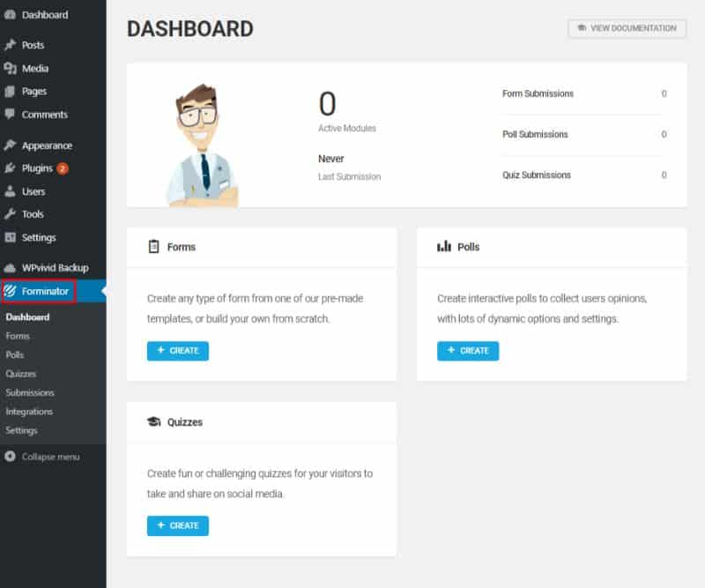Open Comments menu item
Viewport: 705px width, 588px height.
pos(53,115)
